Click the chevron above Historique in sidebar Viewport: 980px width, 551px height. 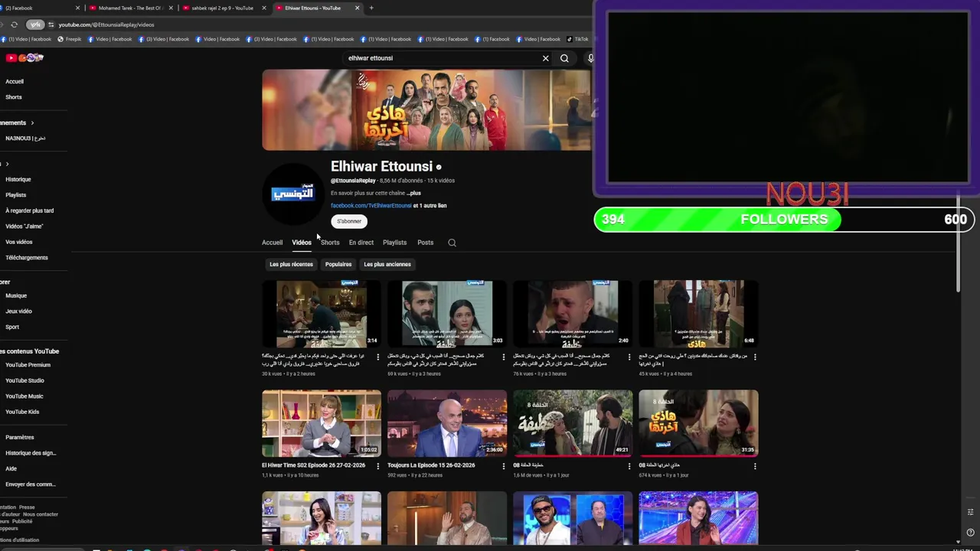click(8, 164)
